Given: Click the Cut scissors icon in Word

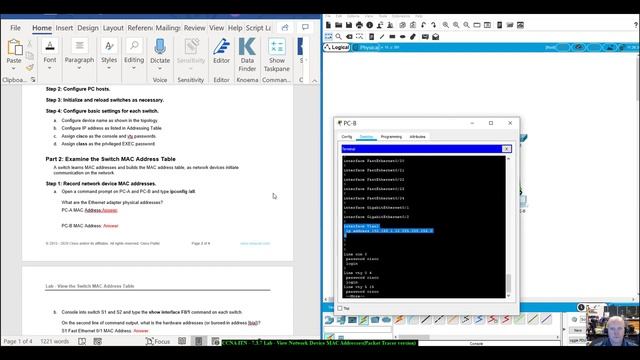Looking at the screenshot, I should (29, 44).
